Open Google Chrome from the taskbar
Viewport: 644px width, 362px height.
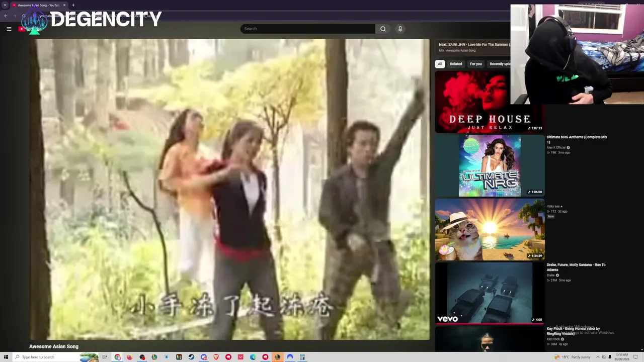point(117,357)
